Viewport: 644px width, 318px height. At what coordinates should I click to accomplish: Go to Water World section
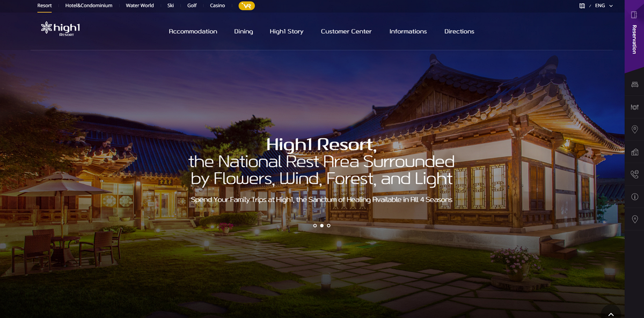click(x=140, y=6)
